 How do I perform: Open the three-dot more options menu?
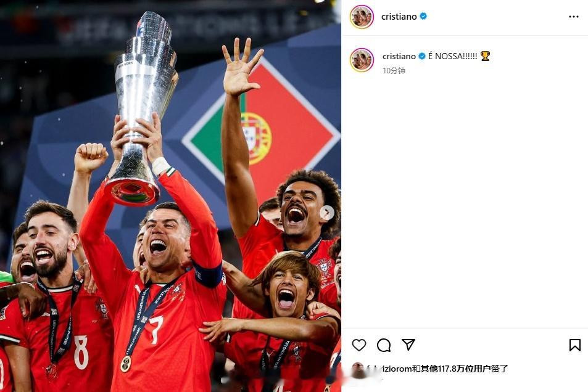click(573, 17)
